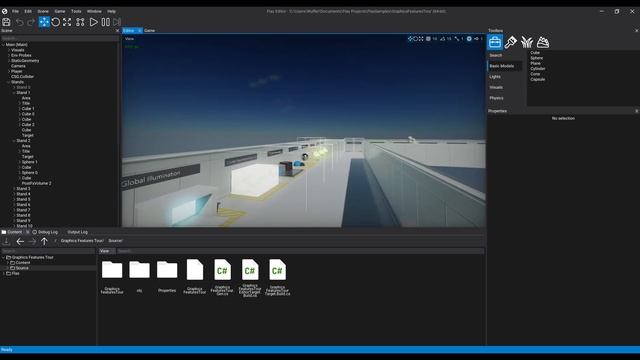Open viewport camera speed setting
640x360 pixels.
click(478, 39)
